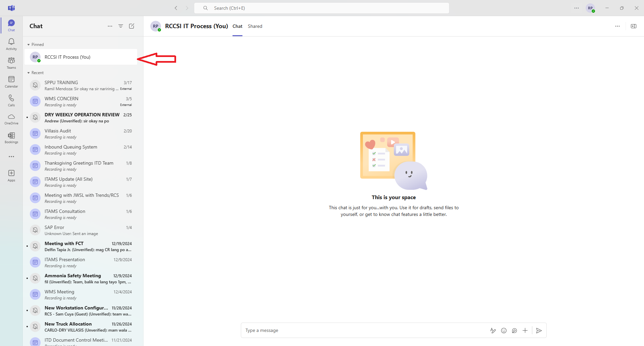
Task: Open Settings and more in title bar
Action: [577, 8]
